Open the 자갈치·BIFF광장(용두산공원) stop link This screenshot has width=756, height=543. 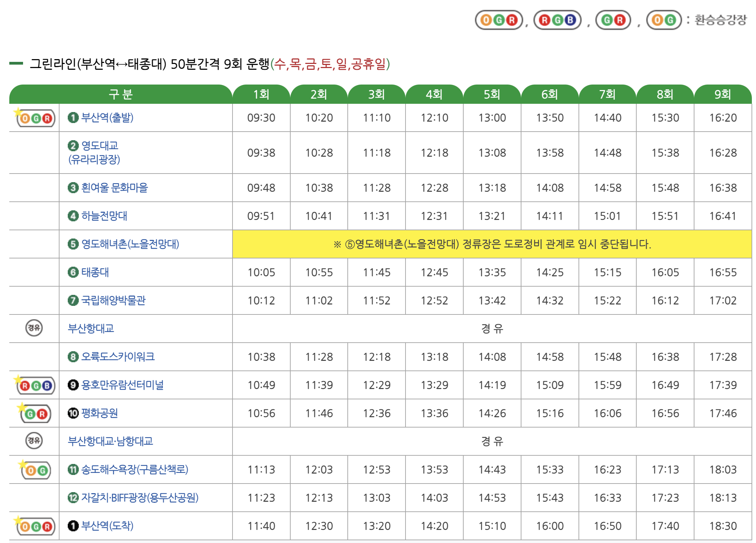click(x=140, y=498)
